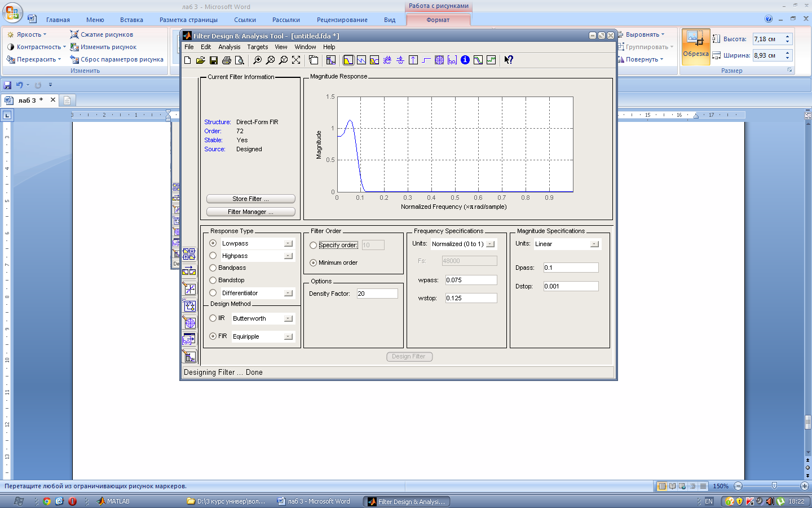Open FDATool Analysis menu
812x508 pixels.
[230, 47]
